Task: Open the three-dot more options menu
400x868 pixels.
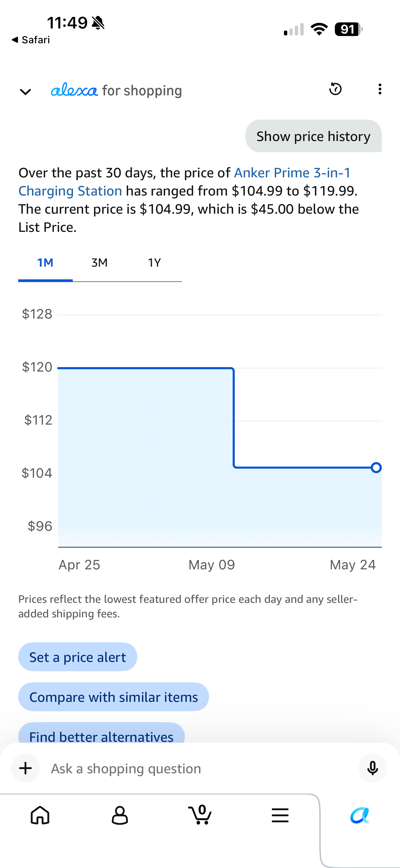Action: 380,89
